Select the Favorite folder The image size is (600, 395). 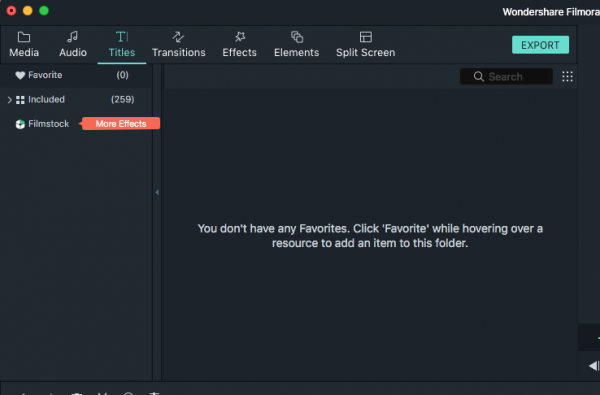tap(76, 75)
